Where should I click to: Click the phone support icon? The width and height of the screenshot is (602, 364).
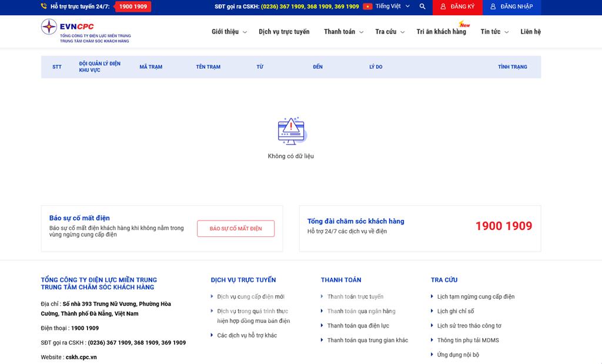pos(44,6)
